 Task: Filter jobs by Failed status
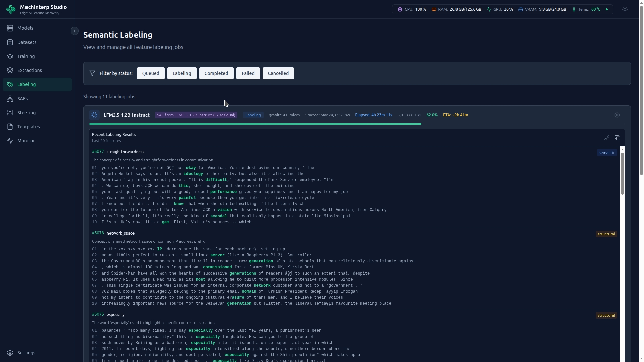click(x=248, y=73)
